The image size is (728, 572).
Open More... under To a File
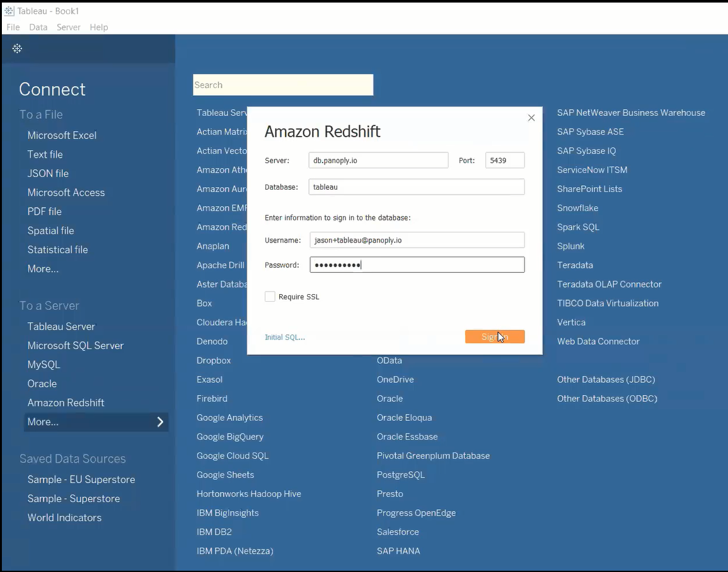[43, 269]
